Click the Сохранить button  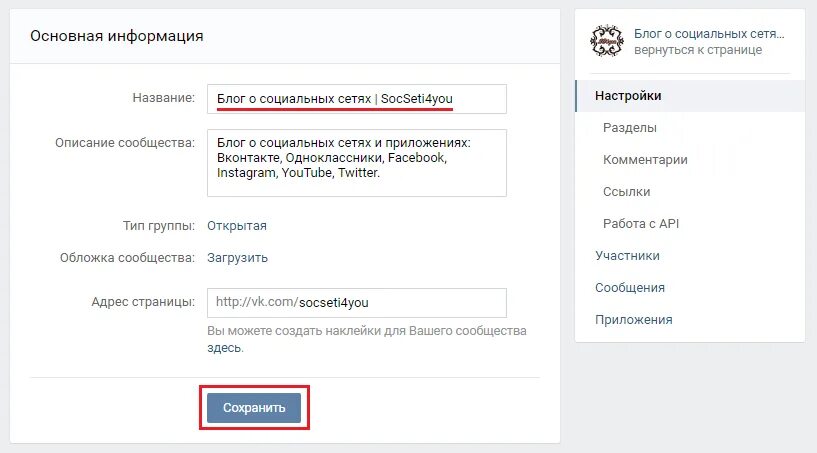coord(254,408)
